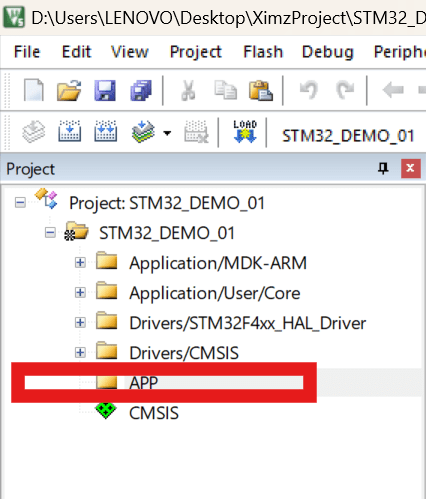
Task: Expand the Drivers/CMSIS group
Action: click(x=80, y=352)
